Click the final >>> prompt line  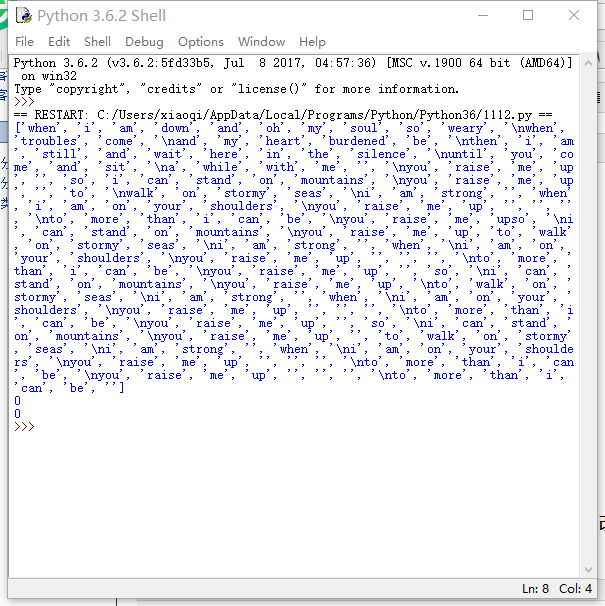(x=24, y=427)
